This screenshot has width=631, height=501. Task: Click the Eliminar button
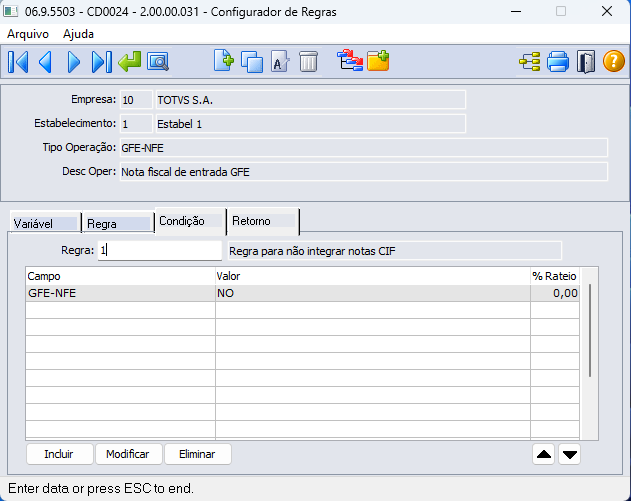(198, 454)
